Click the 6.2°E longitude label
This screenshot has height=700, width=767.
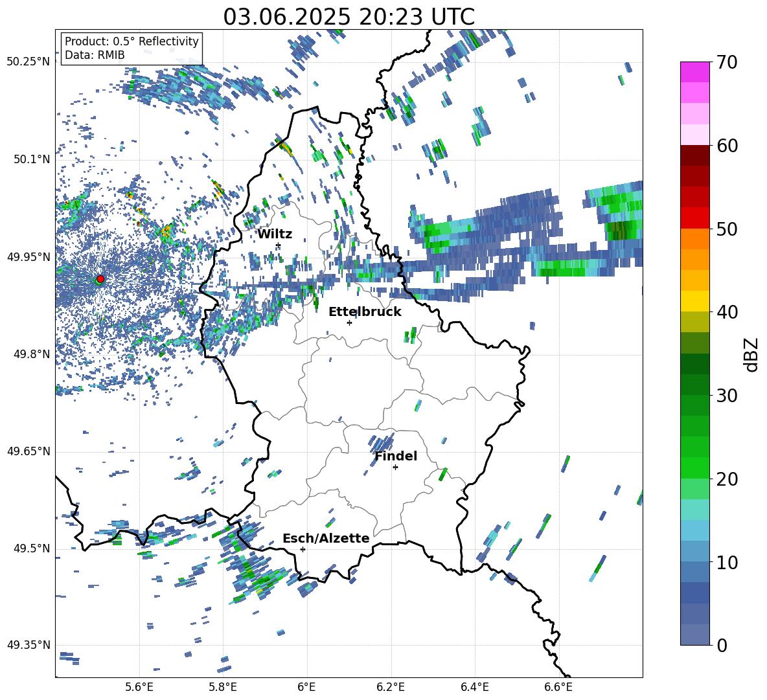pos(391,687)
